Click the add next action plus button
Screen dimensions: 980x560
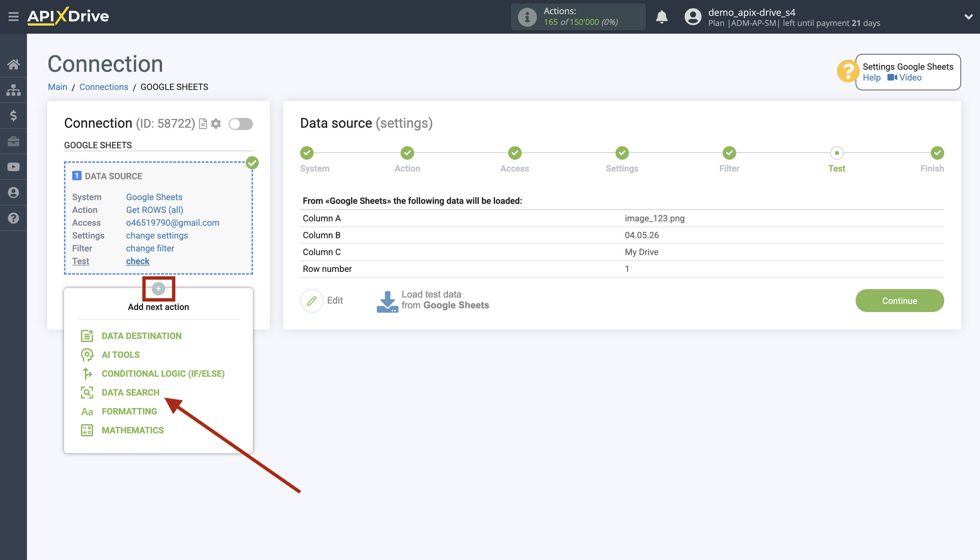pyautogui.click(x=158, y=288)
